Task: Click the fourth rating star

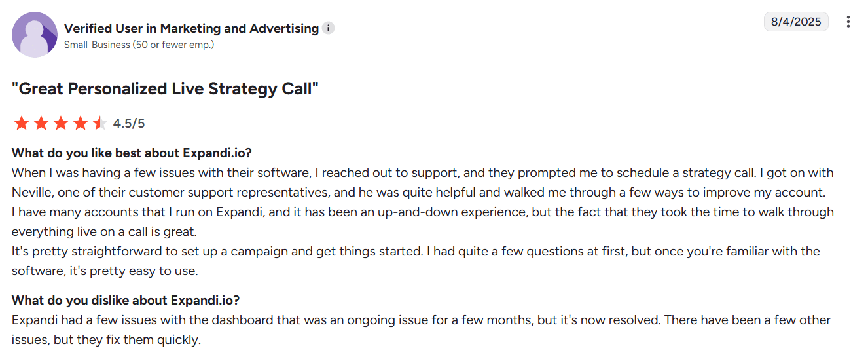Action: [x=80, y=123]
